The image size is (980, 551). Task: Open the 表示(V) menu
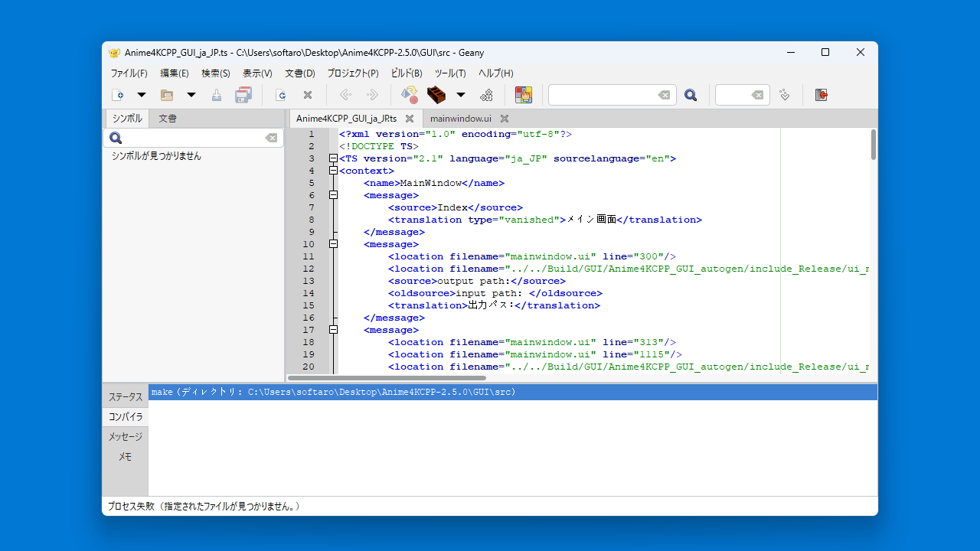point(257,73)
